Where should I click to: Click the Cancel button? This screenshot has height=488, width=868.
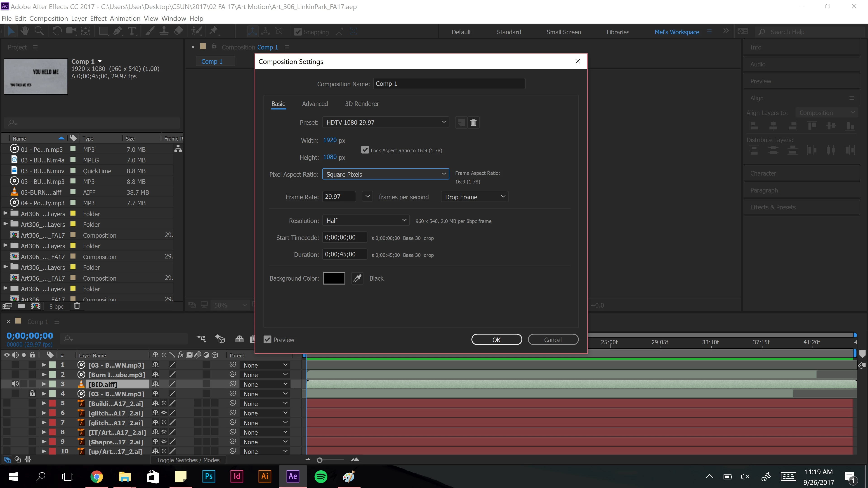[x=553, y=340]
